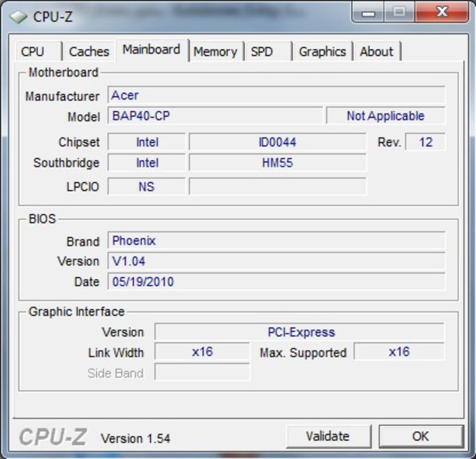Viewport: 476px width, 459px height.
Task: Click the Chipset label
Action: (79, 142)
